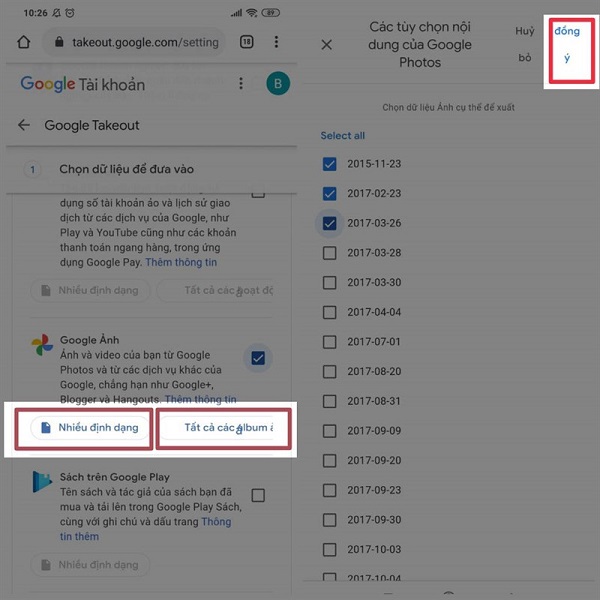Tap the Google Ảnh pinwheel icon

[42, 344]
